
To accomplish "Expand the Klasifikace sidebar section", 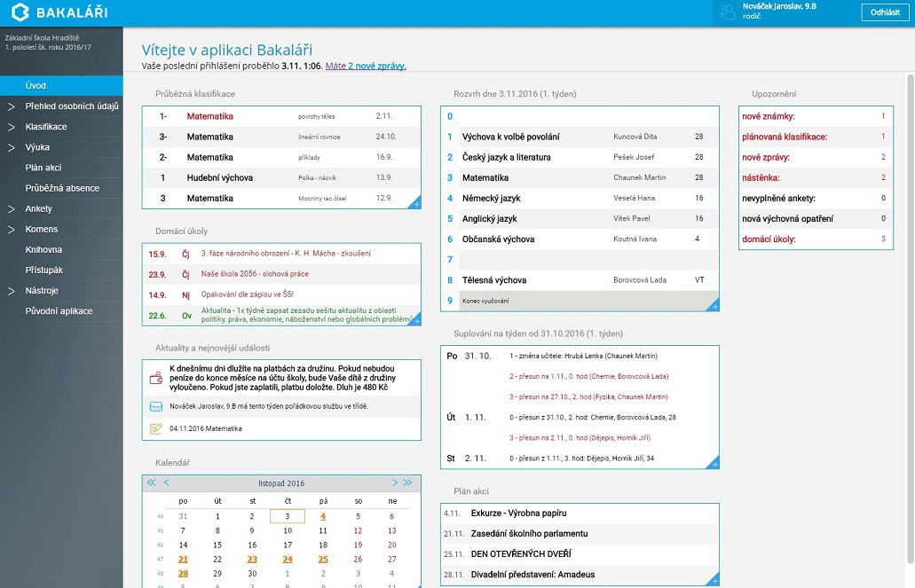I will click(12, 127).
